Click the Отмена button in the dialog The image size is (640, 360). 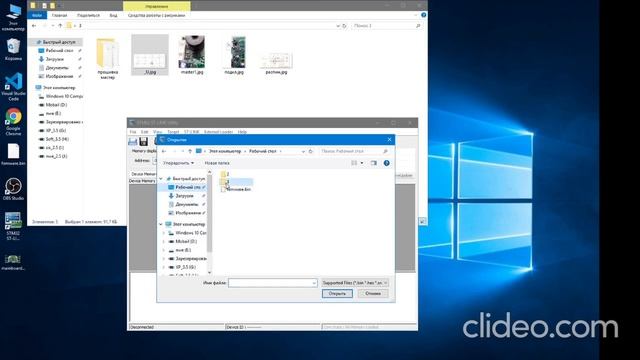[x=373, y=293]
